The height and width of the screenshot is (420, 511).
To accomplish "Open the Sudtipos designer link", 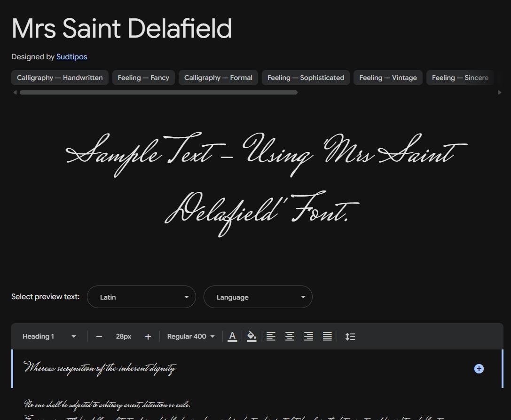I will [72, 57].
